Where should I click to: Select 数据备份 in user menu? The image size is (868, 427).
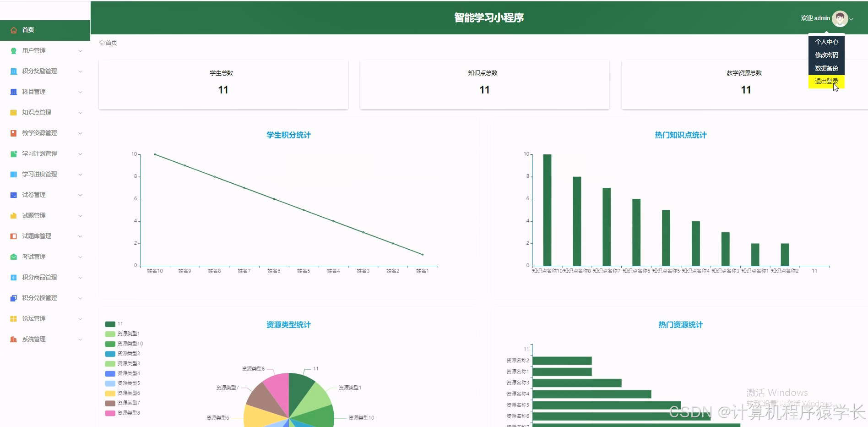(x=826, y=68)
